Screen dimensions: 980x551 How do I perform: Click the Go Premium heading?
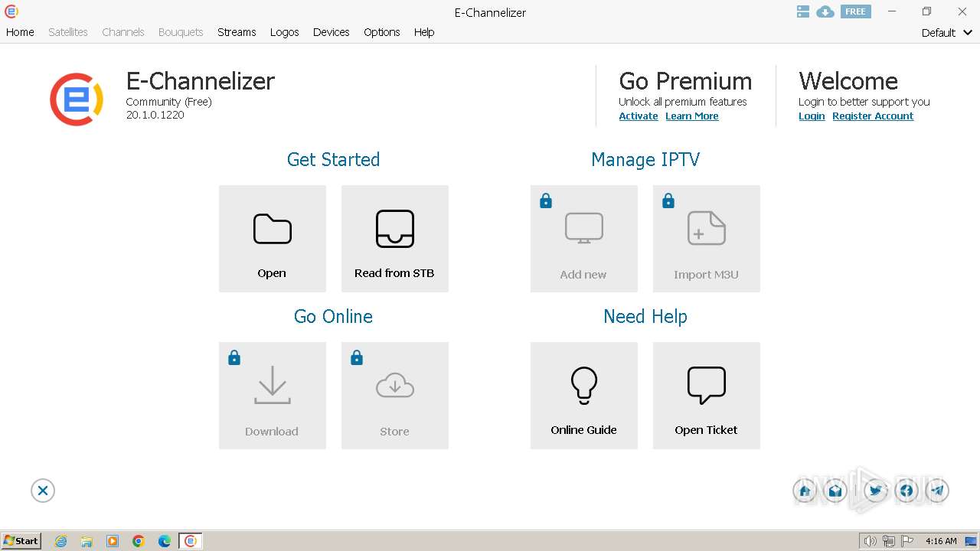pos(685,81)
